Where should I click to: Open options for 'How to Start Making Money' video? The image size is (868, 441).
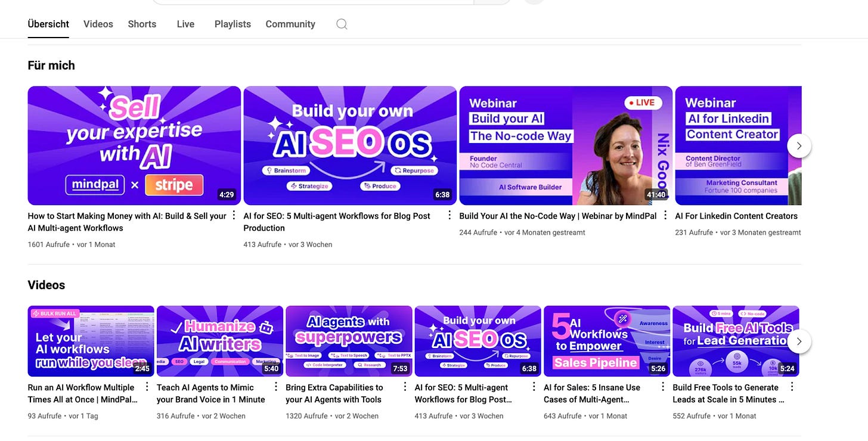tap(234, 215)
